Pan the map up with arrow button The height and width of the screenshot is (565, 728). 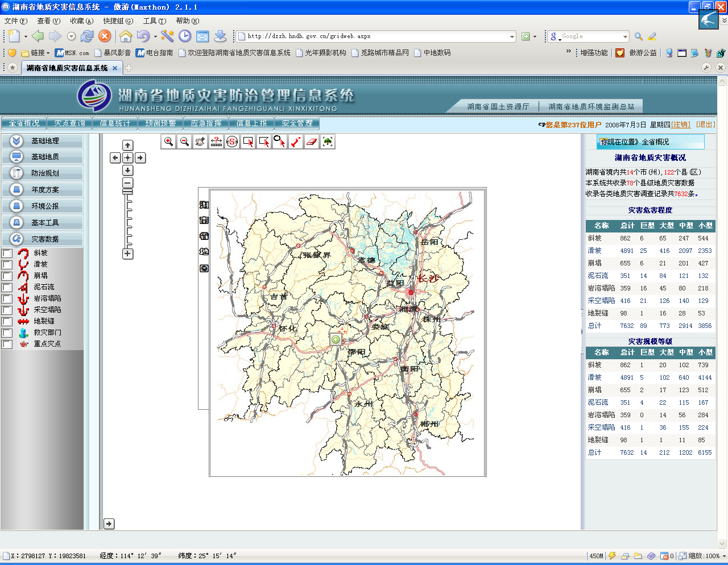(128, 146)
